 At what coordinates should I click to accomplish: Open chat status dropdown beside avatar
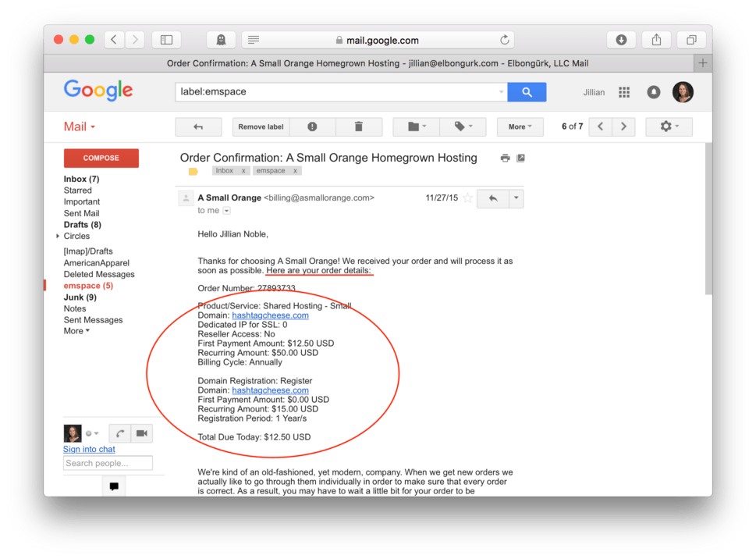tap(92, 433)
